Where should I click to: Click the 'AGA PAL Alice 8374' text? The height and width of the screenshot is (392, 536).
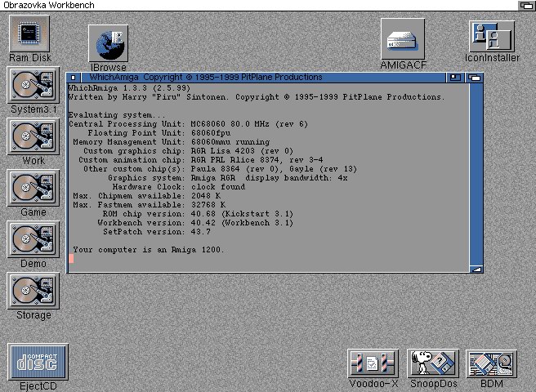pos(235,160)
